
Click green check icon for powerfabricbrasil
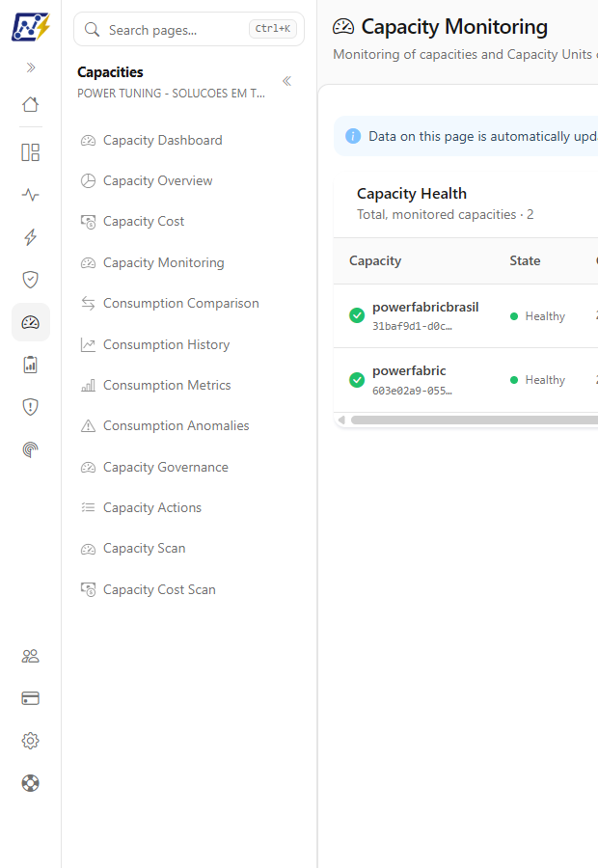357,315
